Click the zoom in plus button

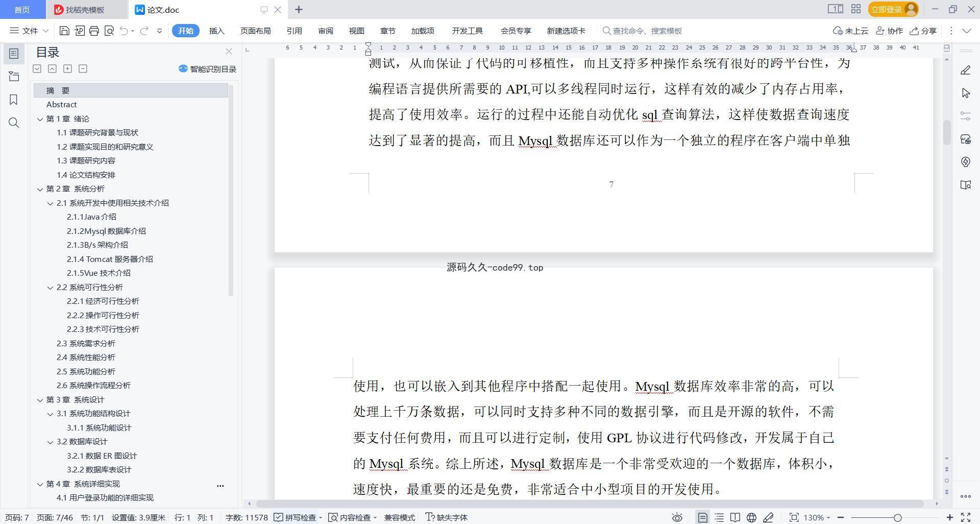[949, 517]
